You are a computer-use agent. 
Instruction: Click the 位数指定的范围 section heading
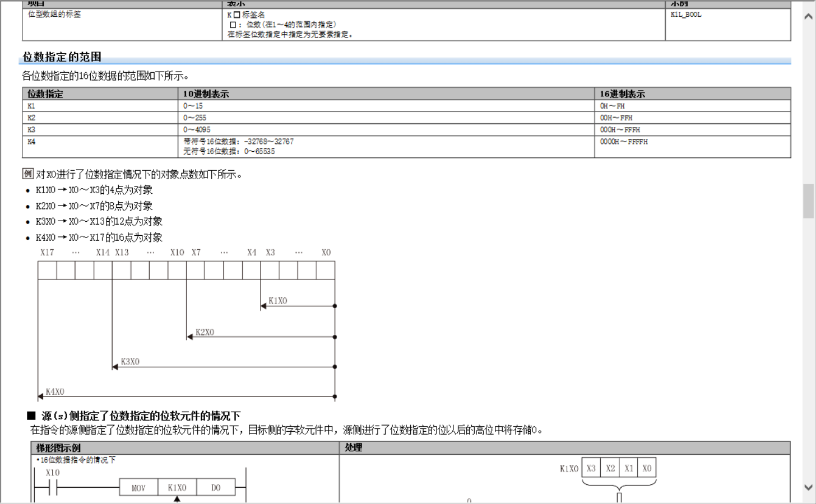pyautogui.click(x=62, y=57)
